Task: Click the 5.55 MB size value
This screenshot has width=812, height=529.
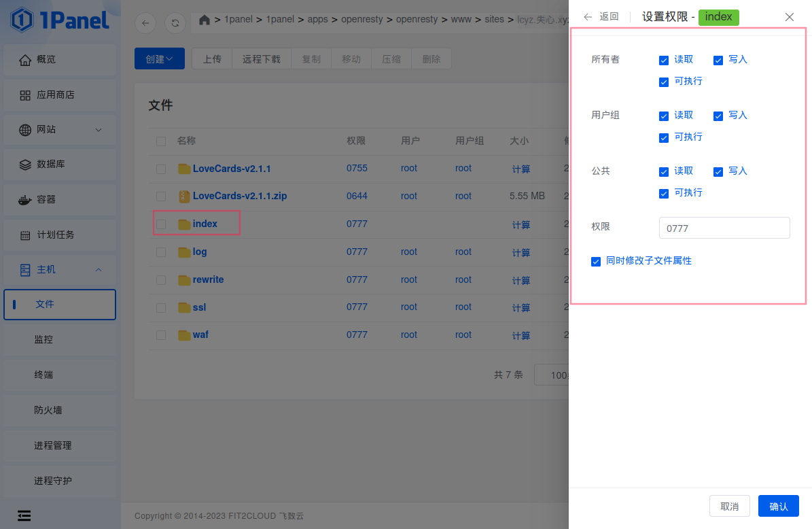Action: pyautogui.click(x=527, y=196)
